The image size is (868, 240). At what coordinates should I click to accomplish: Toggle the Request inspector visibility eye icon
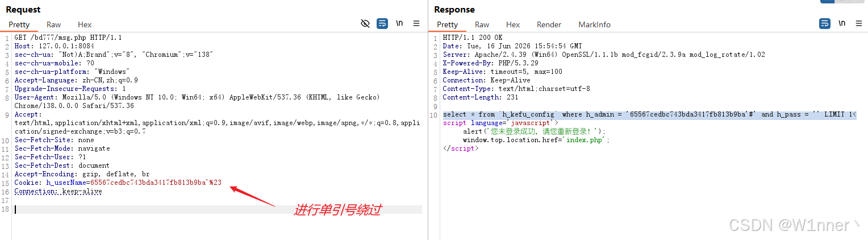365,23
